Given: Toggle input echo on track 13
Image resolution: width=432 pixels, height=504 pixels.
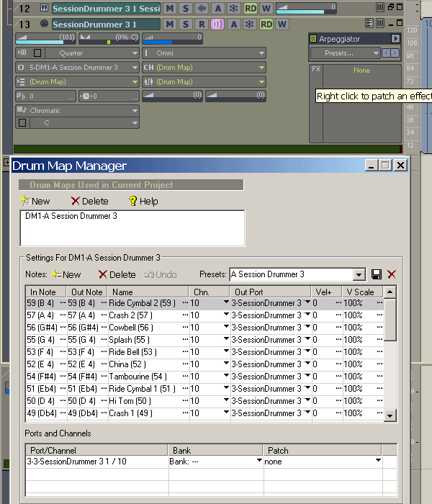Looking at the screenshot, I should click(217, 24).
